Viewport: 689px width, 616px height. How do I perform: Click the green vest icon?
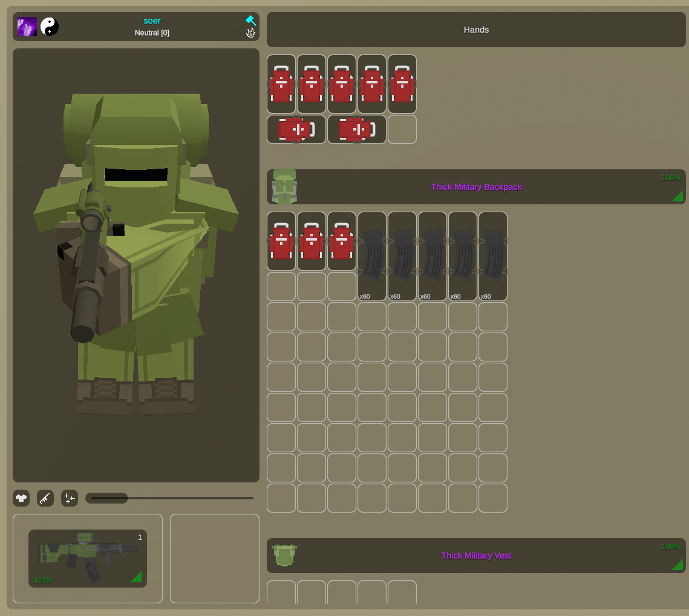(x=284, y=556)
